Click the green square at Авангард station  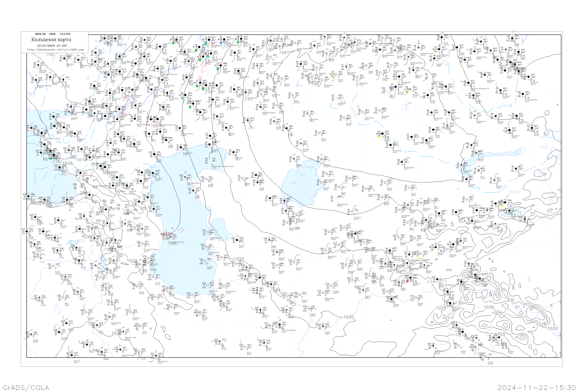coord(218,69)
